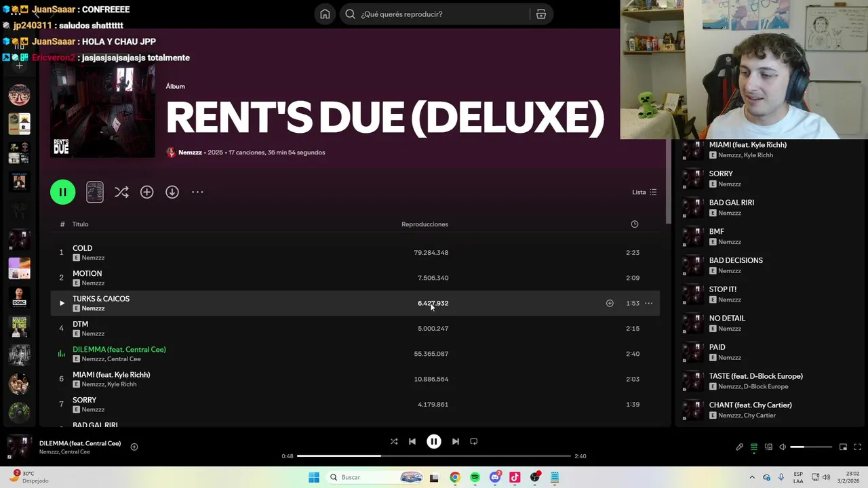The height and width of the screenshot is (488, 868).
Task: Expand the system tray hidden icons chevron
Action: (752, 477)
